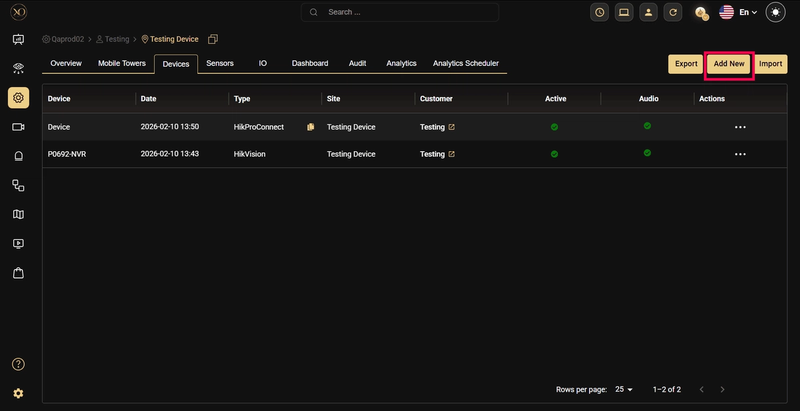Open the eye monitoring sidebar icon
This screenshot has width=800, height=411.
18,68
